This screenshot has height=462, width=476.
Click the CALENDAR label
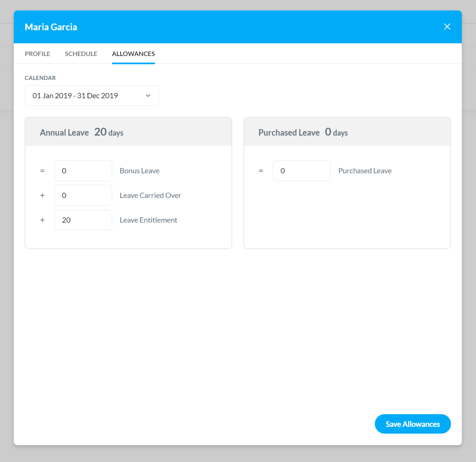pos(40,78)
